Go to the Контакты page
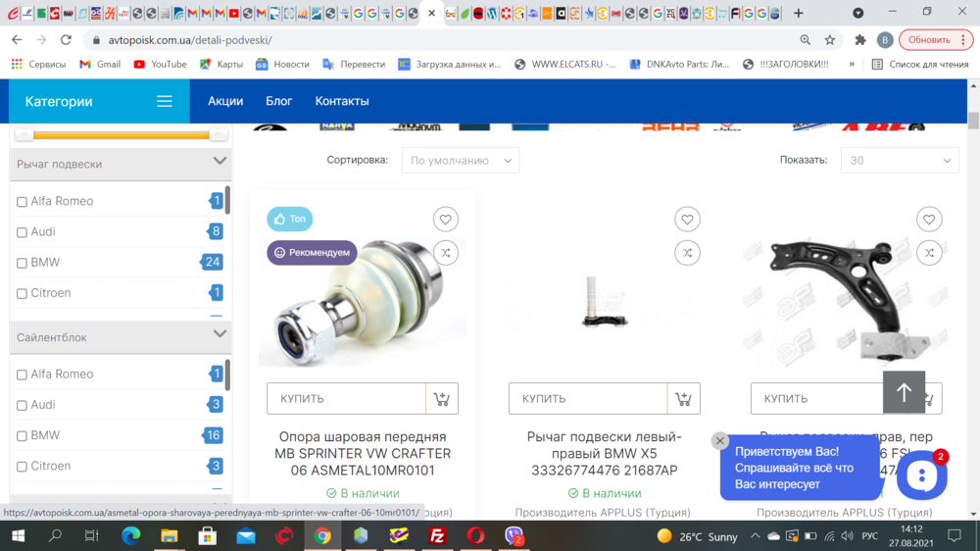Image resolution: width=980 pixels, height=551 pixels. pos(342,101)
